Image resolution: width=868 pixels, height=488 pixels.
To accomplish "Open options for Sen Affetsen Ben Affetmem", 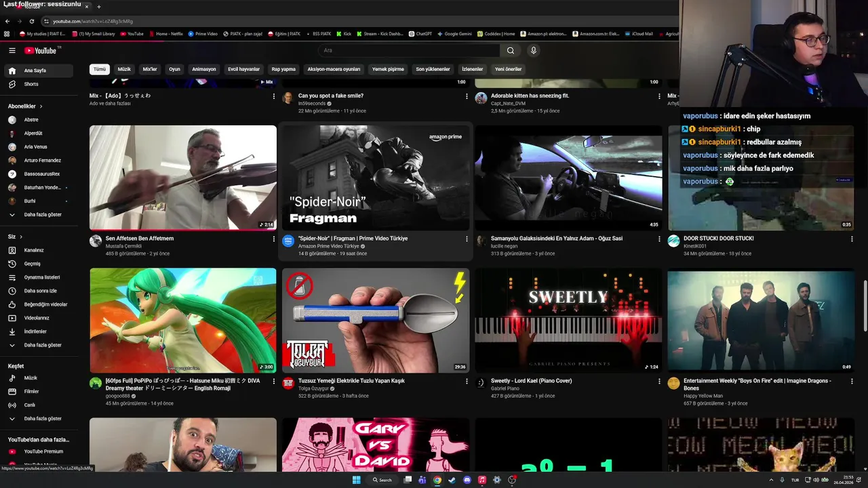I will (274, 239).
